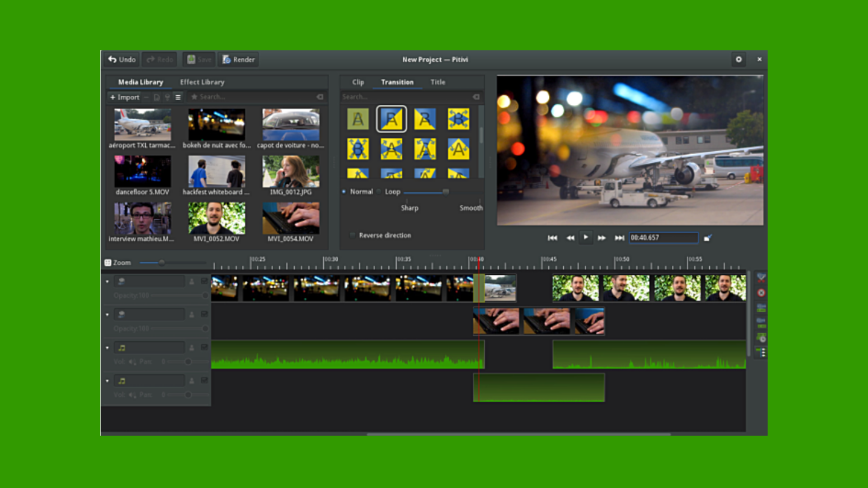Select the dancefloor 5.MOV thumbnail
868x488 pixels.
pos(142,171)
